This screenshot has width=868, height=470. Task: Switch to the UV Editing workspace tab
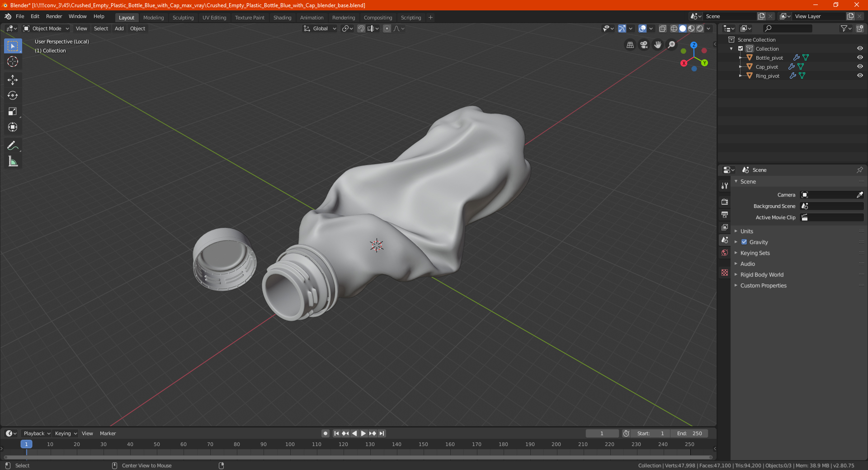tap(214, 18)
